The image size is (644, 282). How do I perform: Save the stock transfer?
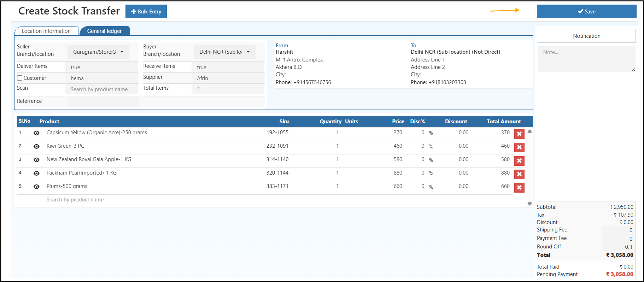click(586, 11)
